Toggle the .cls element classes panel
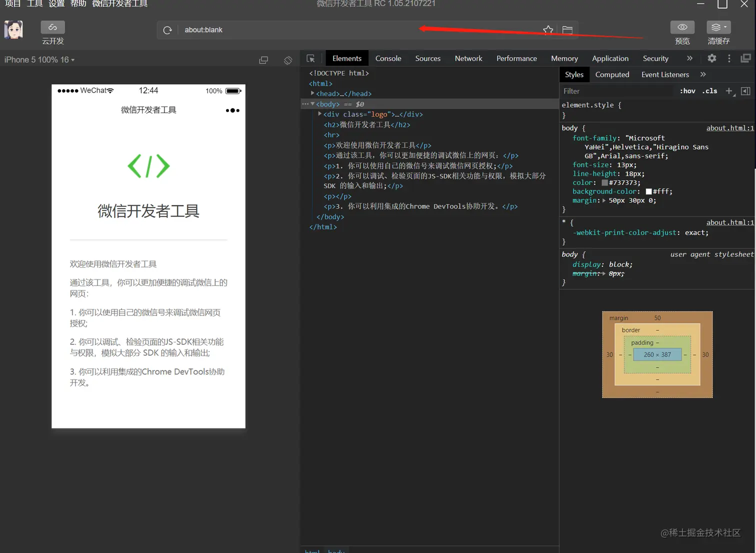The width and height of the screenshot is (756, 553). (709, 91)
